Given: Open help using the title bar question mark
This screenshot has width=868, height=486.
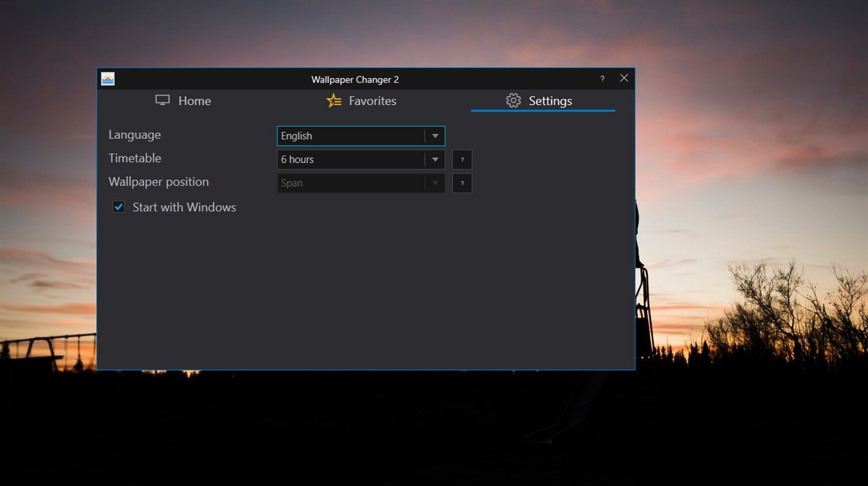Looking at the screenshot, I should 602,79.
